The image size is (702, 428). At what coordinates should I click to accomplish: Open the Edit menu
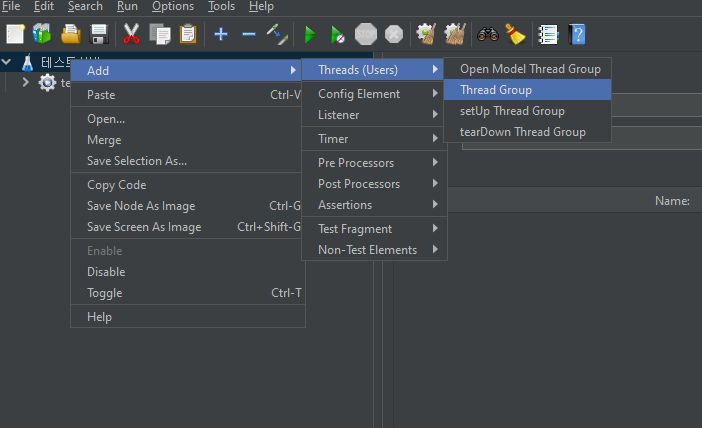point(43,6)
